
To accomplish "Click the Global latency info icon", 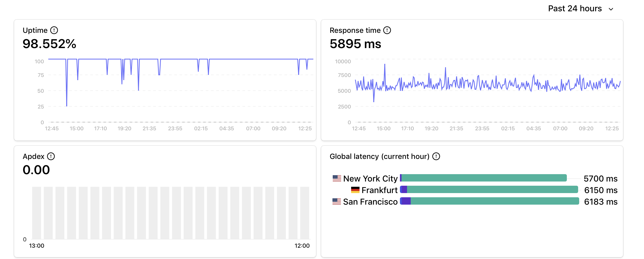I will [x=436, y=157].
